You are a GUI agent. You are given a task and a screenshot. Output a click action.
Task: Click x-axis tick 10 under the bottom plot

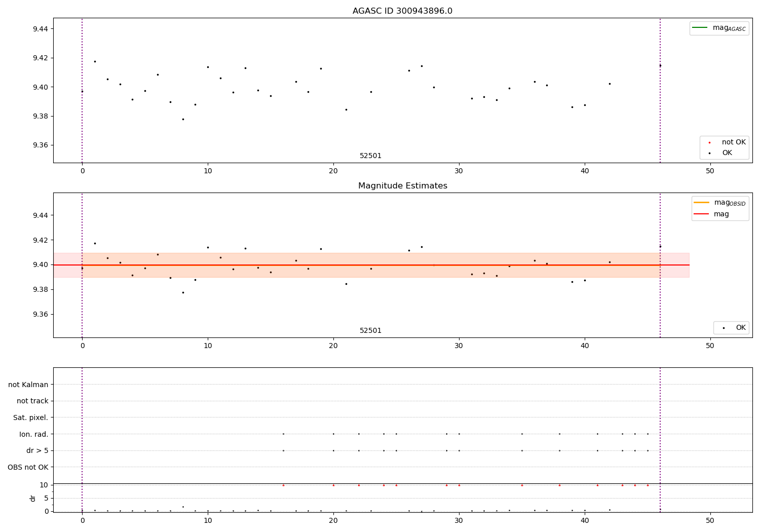[x=208, y=521]
